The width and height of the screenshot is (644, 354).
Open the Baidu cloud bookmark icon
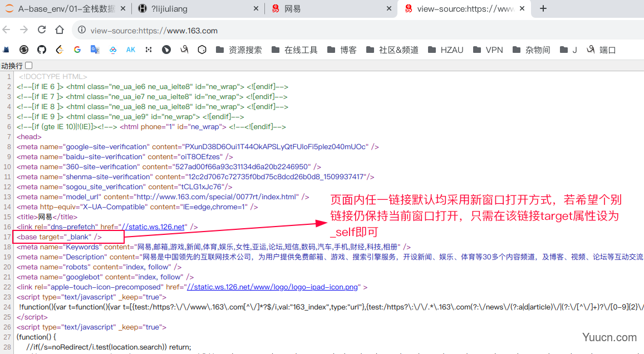point(112,50)
